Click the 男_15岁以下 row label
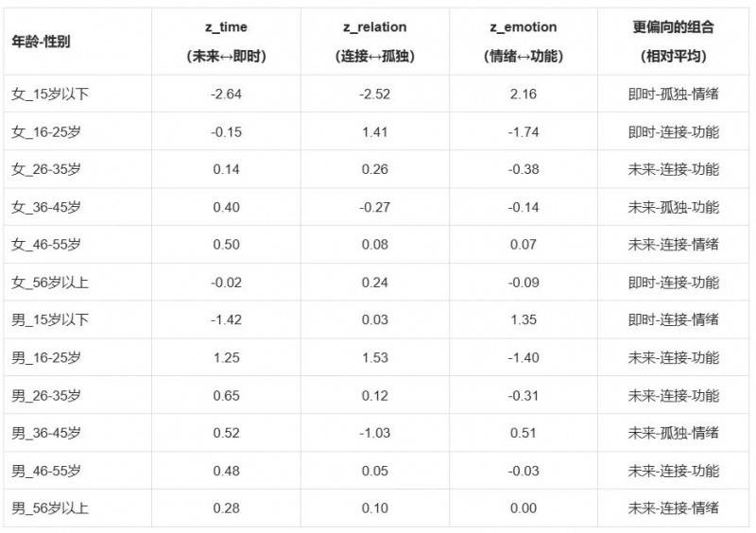This screenshot has width=756, height=533. 50,319
